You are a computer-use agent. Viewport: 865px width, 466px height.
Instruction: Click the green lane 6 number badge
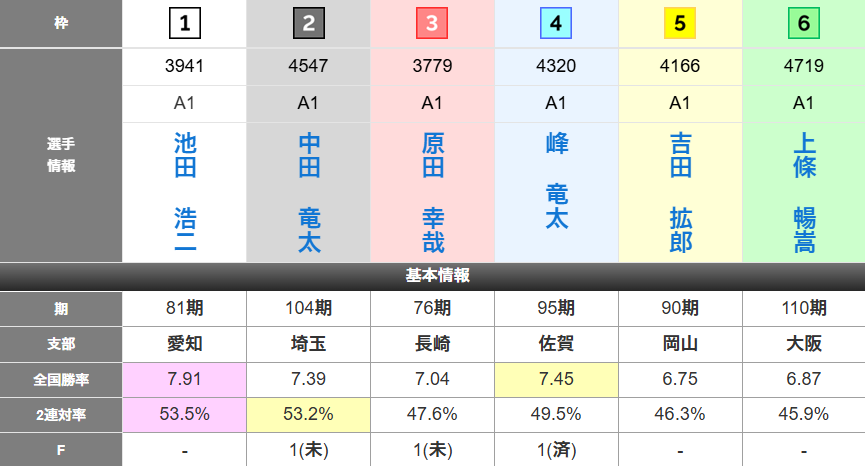click(803, 23)
